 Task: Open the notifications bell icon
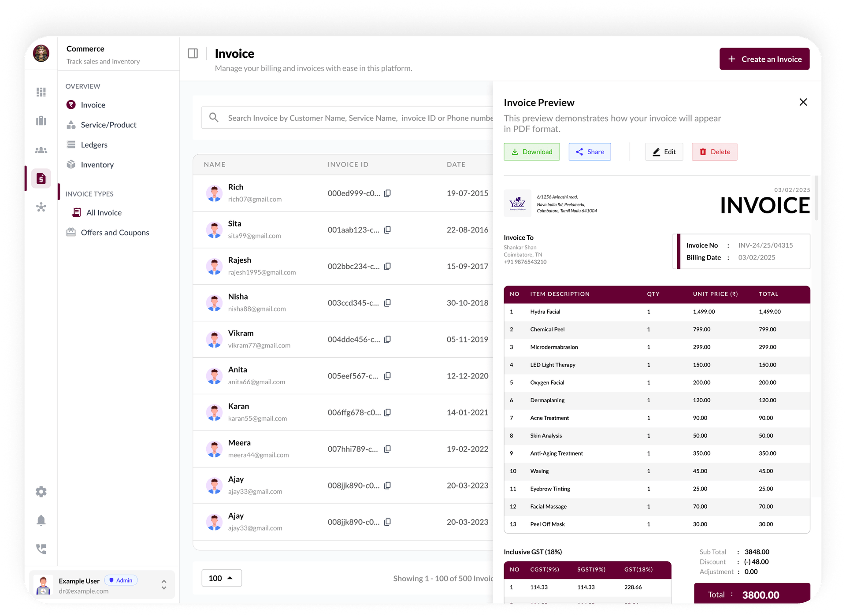pos(41,520)
